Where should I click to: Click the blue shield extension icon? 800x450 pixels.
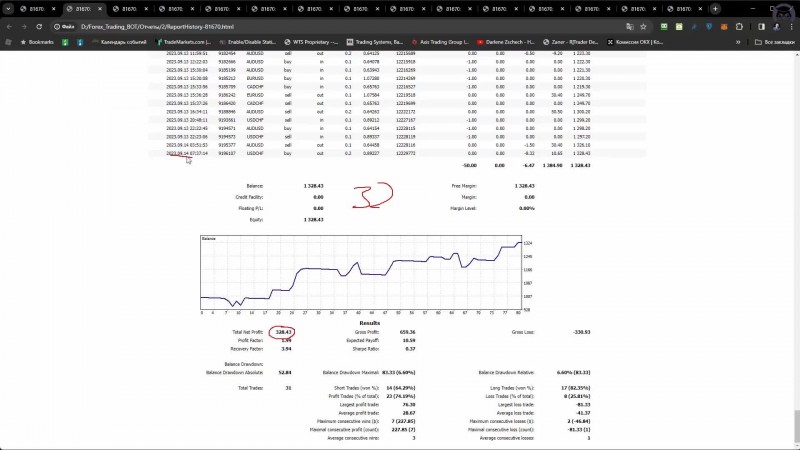709,27
